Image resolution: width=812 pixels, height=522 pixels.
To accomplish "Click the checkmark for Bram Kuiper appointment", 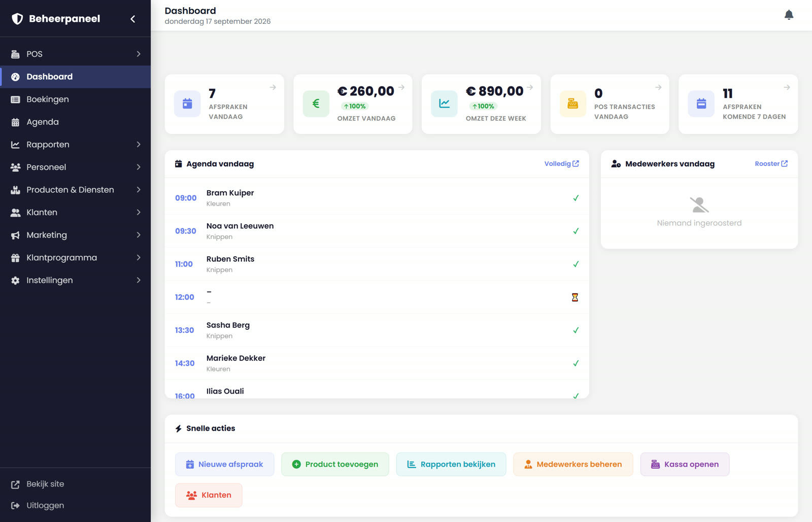I will pos(576,198).
